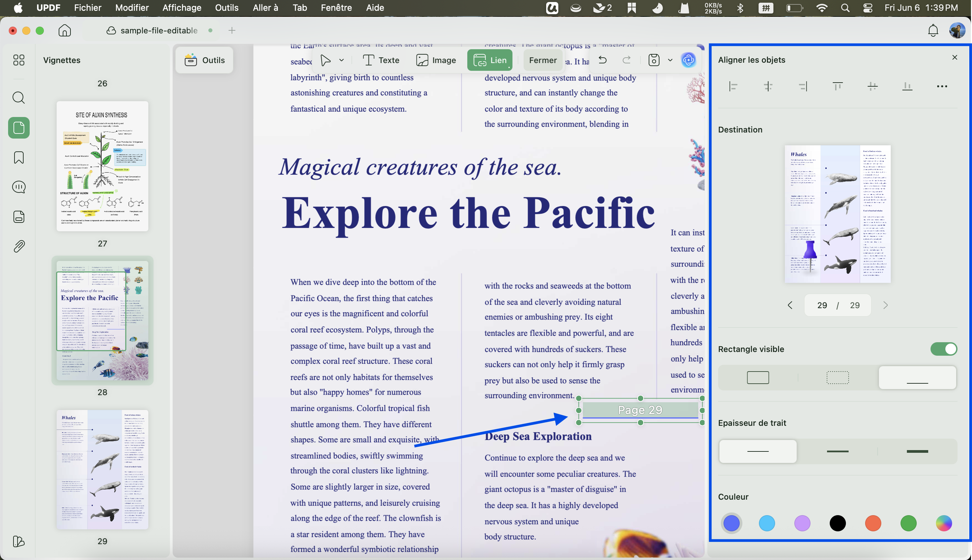Open more alignment options ellipsis

point(942,87)
